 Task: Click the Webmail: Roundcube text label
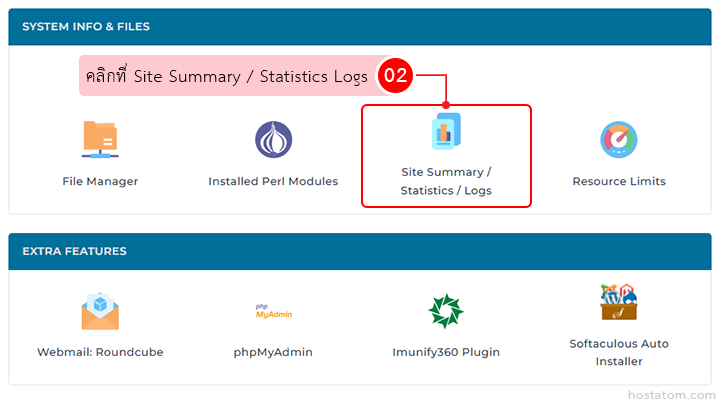click(100, 352)
